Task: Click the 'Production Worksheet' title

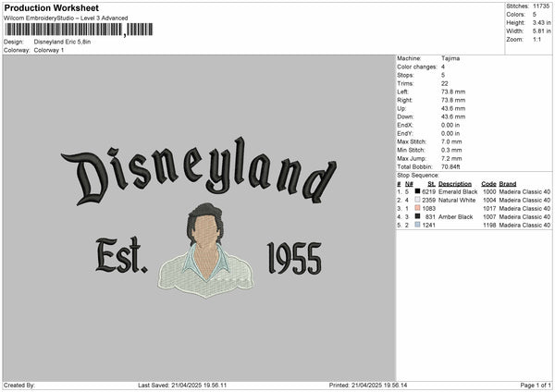Action: tap(52, 7)
